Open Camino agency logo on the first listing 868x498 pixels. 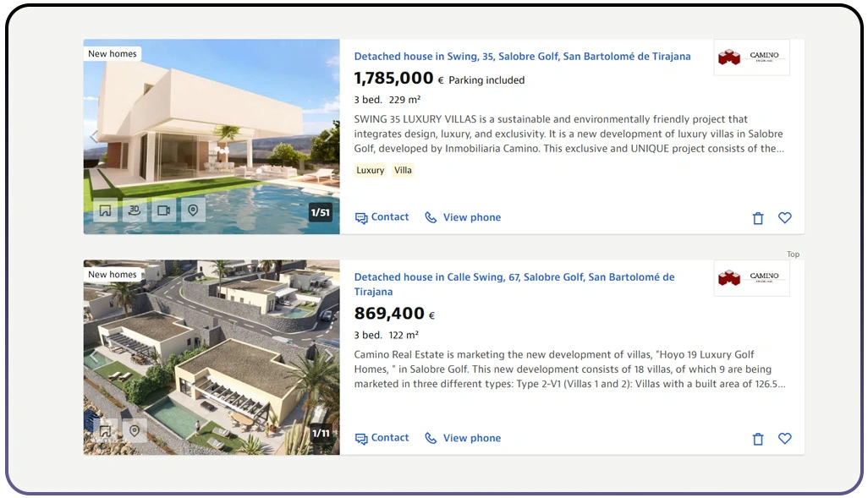tap(751, 57)
